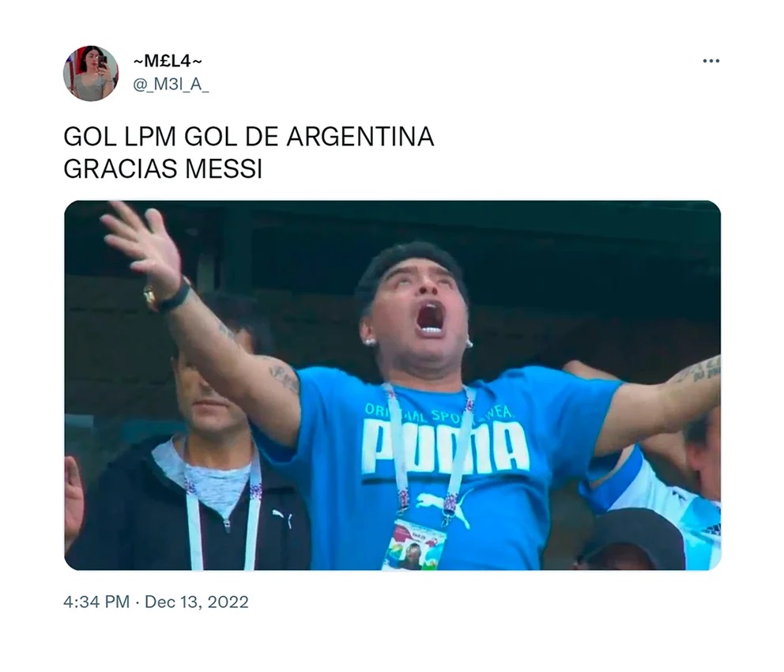The height and width of the screenshot is (672, 784).
Task: Click the 'ORIGINAL SPORTSWEAR' text on shirt
Action: [x=439, y=411]
